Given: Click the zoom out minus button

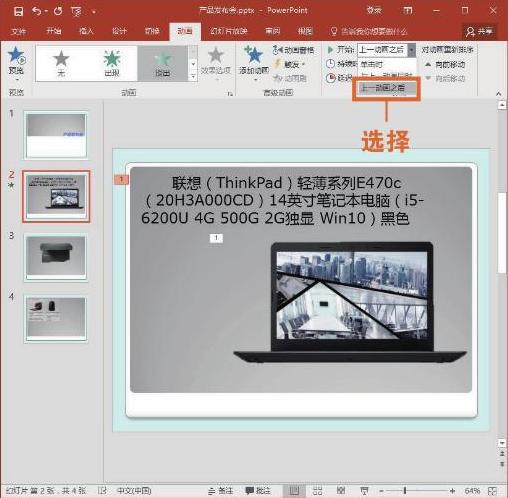Looking at the screenshot, I should pyautogui.click(x=381, y=491).
